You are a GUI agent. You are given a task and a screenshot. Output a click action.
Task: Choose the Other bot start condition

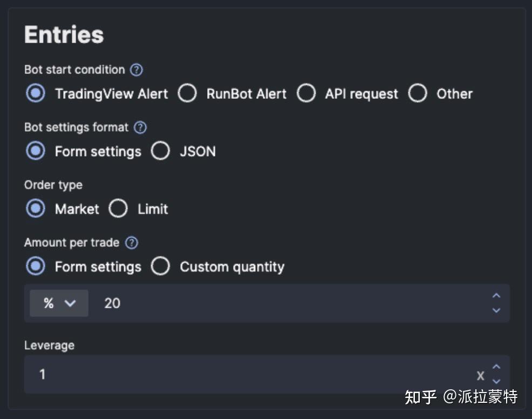[418, 93]
